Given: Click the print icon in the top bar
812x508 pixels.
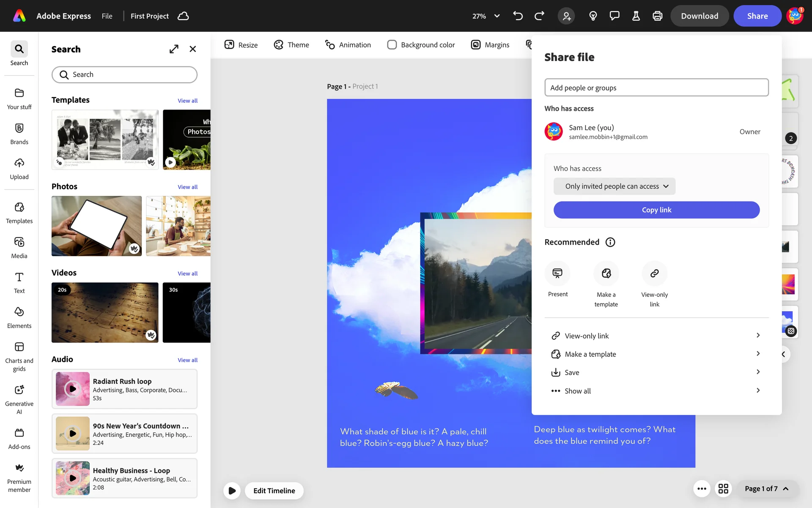Looking at the screenshot, I should tap(657, 16).
